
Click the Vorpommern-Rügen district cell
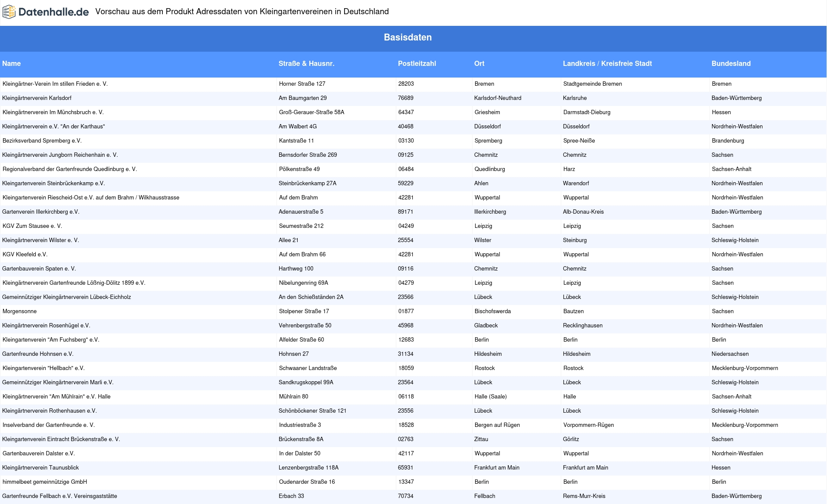click(x=589, y=425)
